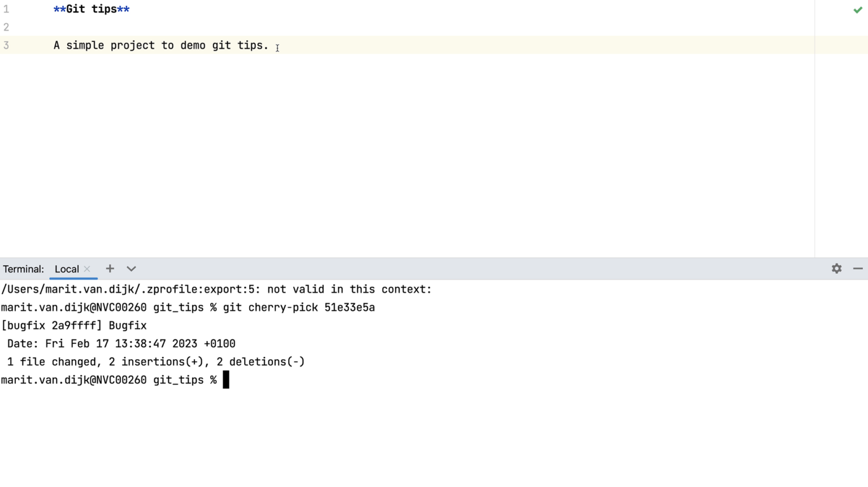
Task: Click line number 3 in the gutter
Action: (x=6, y=45)
